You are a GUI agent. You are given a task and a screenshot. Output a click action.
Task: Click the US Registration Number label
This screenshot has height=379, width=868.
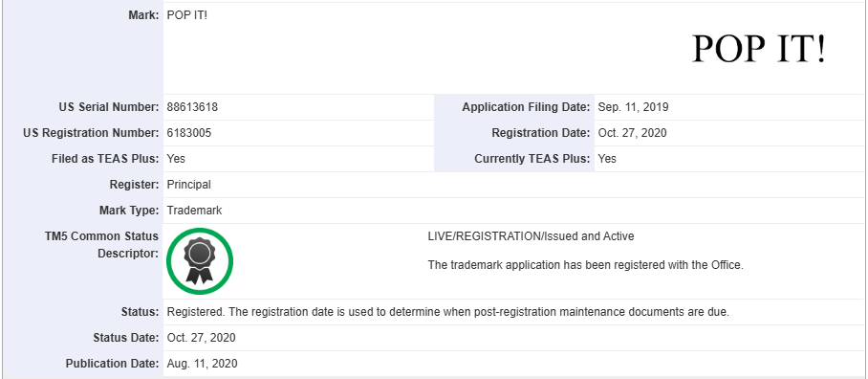coord(91,133)
